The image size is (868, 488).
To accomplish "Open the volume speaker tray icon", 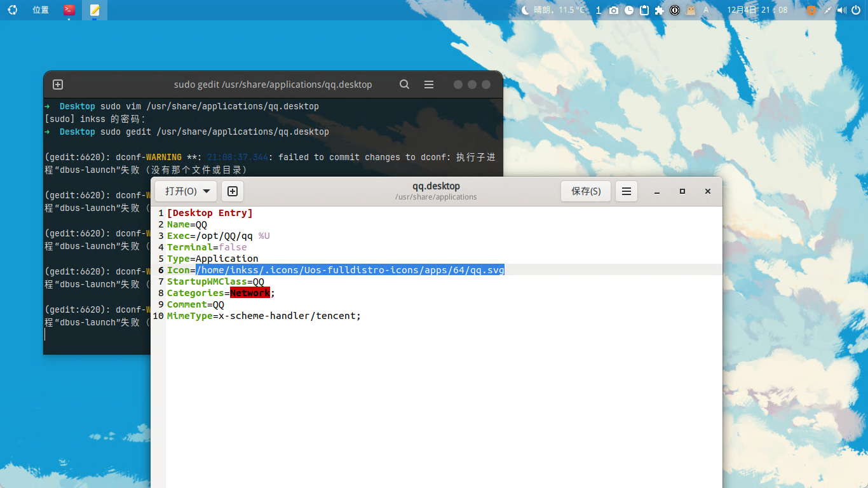I will coord(842,10).
